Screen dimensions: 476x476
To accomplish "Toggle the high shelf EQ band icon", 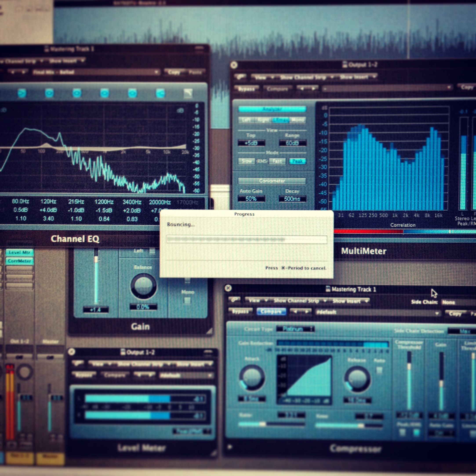I will pyautogui.click(x=160, y=93).
